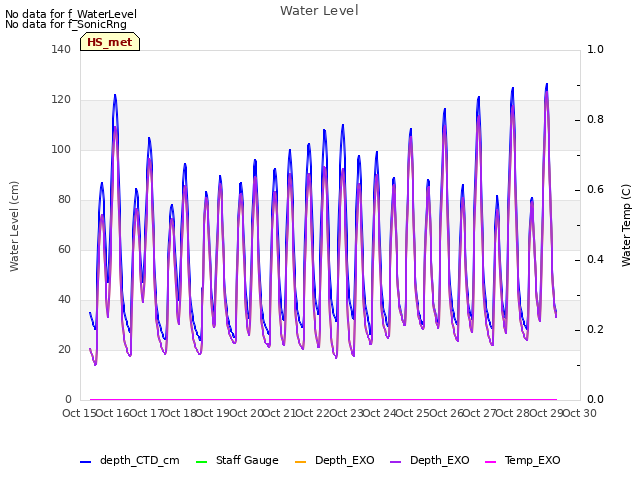Click the 1.0 right-axis tick label
Screen dimensions: 640x480
pos(595,49)
